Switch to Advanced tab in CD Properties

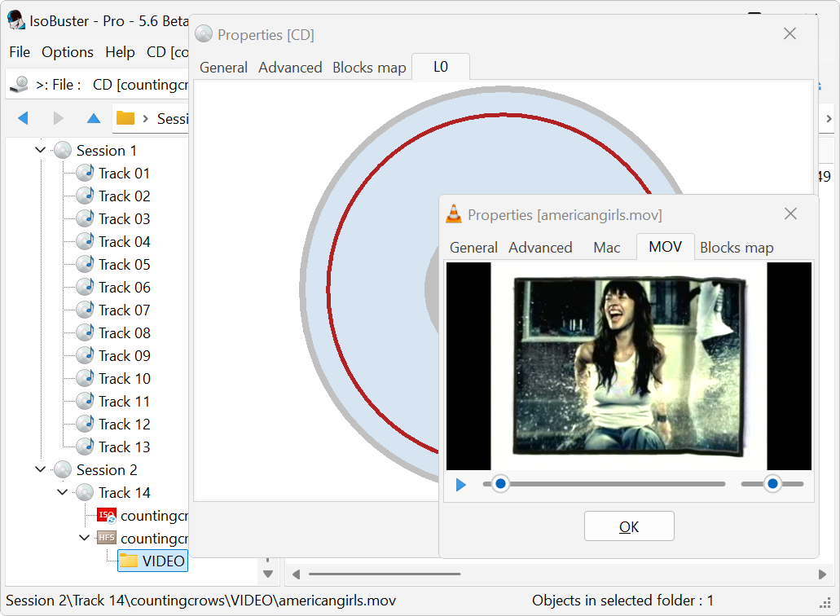pos(290,68)
